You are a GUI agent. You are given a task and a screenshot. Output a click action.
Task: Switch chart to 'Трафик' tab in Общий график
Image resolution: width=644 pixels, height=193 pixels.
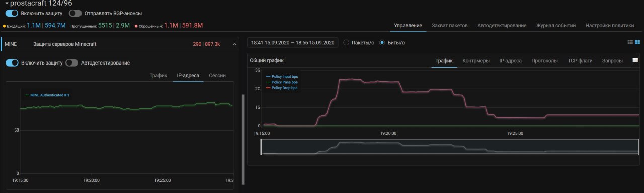pyautogui.click(x=444, y=61)
